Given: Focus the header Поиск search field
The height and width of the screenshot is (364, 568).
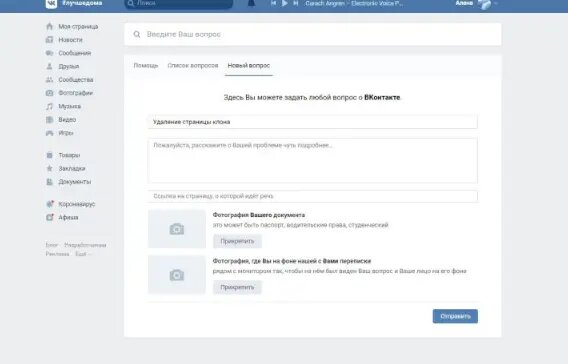Looking at the screenshot, I should [x=179, y=4].
